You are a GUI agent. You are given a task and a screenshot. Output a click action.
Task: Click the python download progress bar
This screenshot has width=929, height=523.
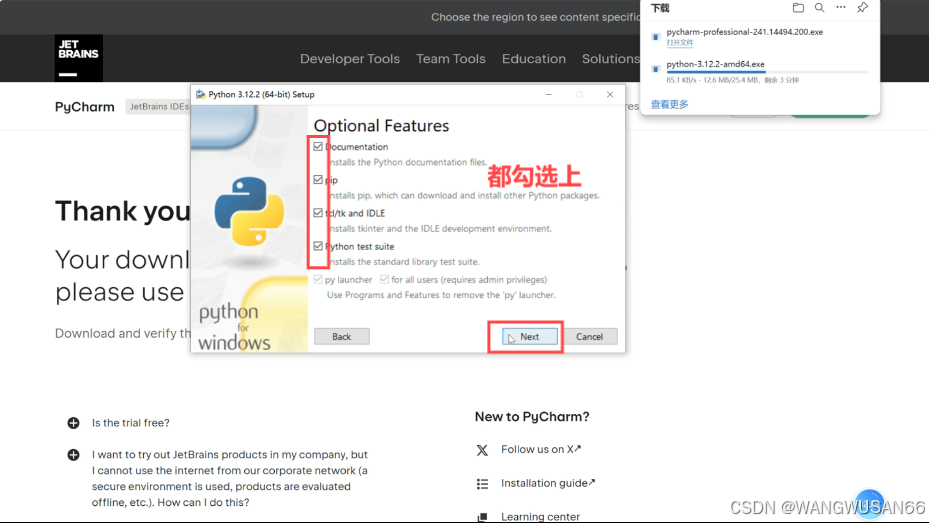pos(767,72)
